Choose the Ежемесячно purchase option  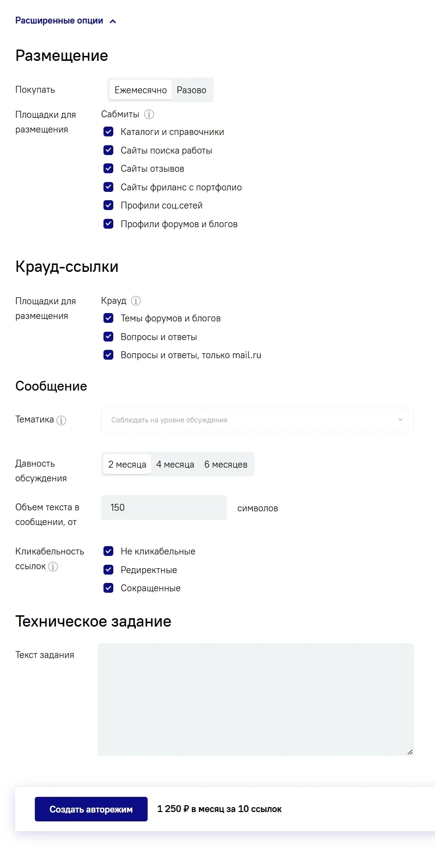tap(141, 90)
